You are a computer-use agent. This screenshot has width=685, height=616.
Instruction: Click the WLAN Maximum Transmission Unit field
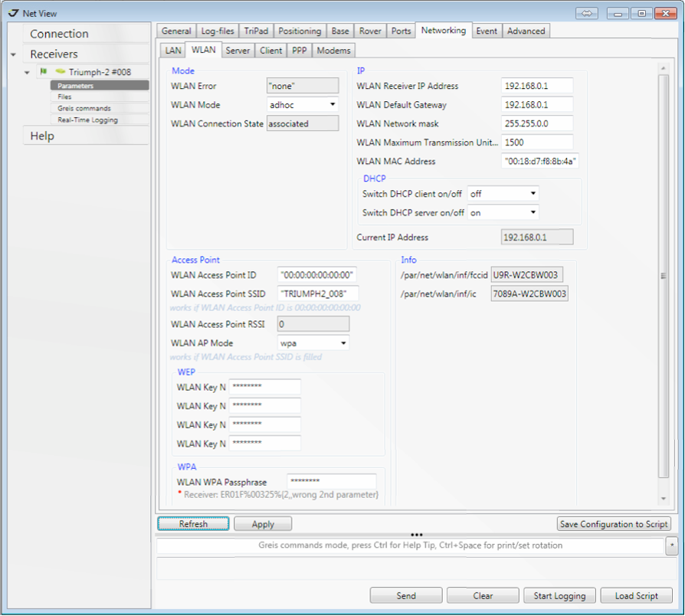pos(537,142)
